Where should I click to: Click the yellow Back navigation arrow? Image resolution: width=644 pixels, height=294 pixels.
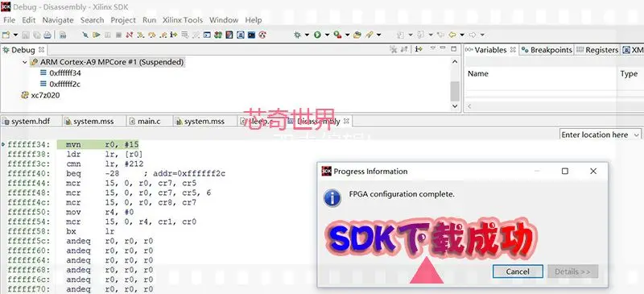(x=452, y=35)
